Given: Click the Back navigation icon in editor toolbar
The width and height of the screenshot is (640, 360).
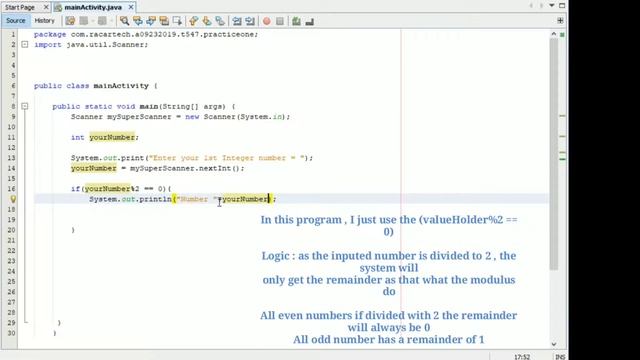Looking at the screenshot, I should pos(84,21).
